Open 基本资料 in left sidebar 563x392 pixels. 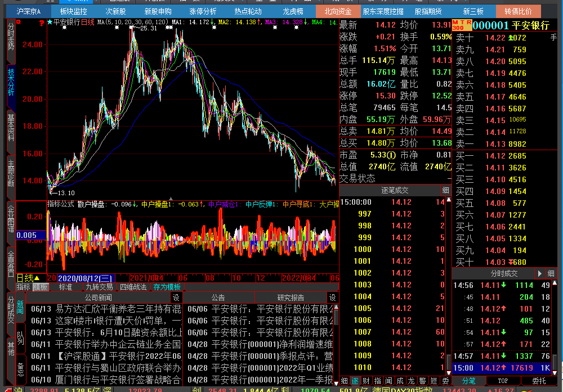click(x=11, y=128)
